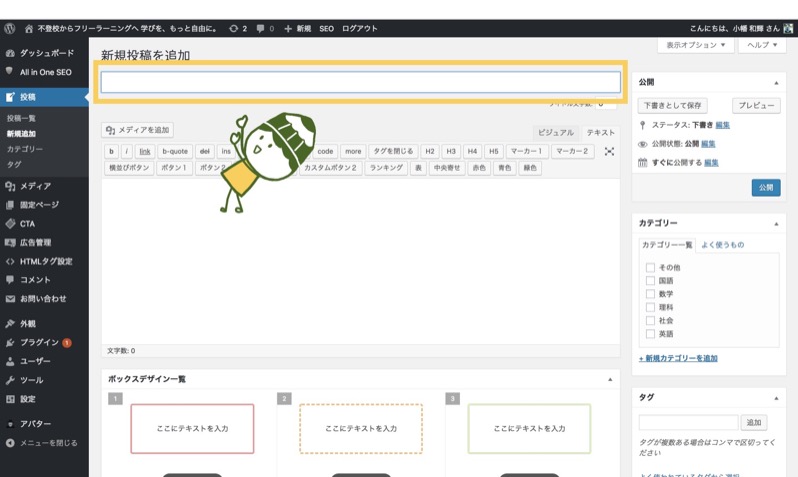Select the カテゴリー一覧 tab
This screenshot has width=798, height=477.
[667, 245]
